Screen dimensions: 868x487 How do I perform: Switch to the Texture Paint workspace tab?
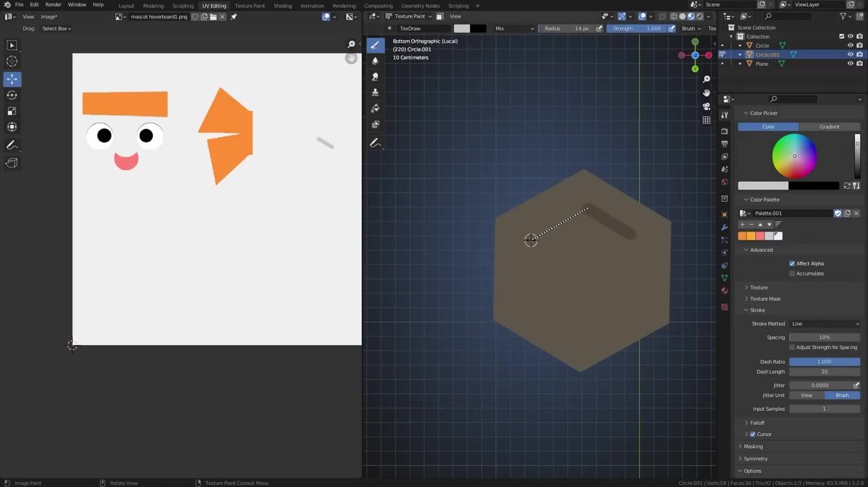coord(250,5)
